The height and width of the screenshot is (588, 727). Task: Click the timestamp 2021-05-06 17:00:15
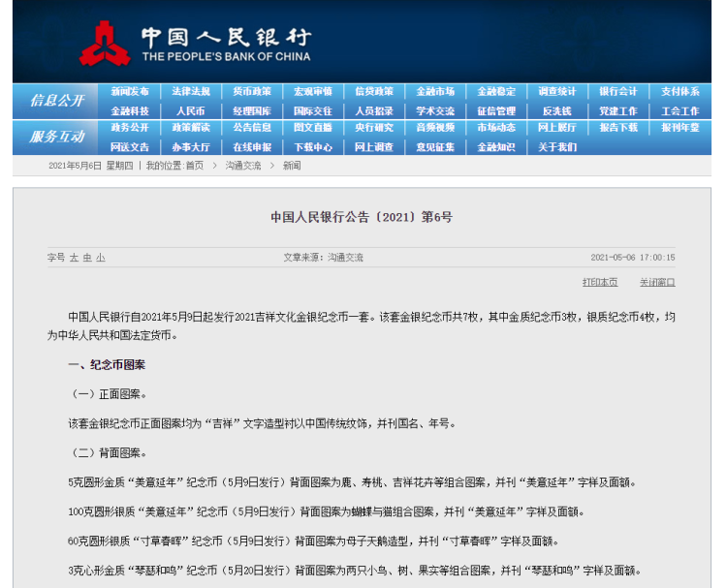tap(633, 258)
